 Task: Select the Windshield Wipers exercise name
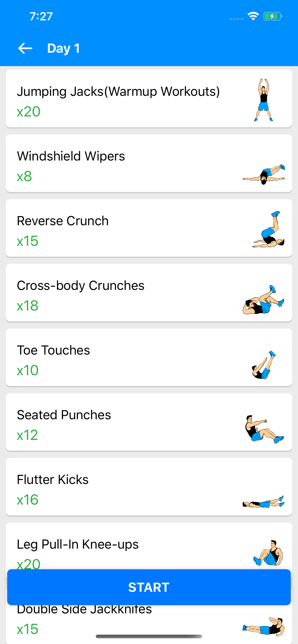pos(71,156)
